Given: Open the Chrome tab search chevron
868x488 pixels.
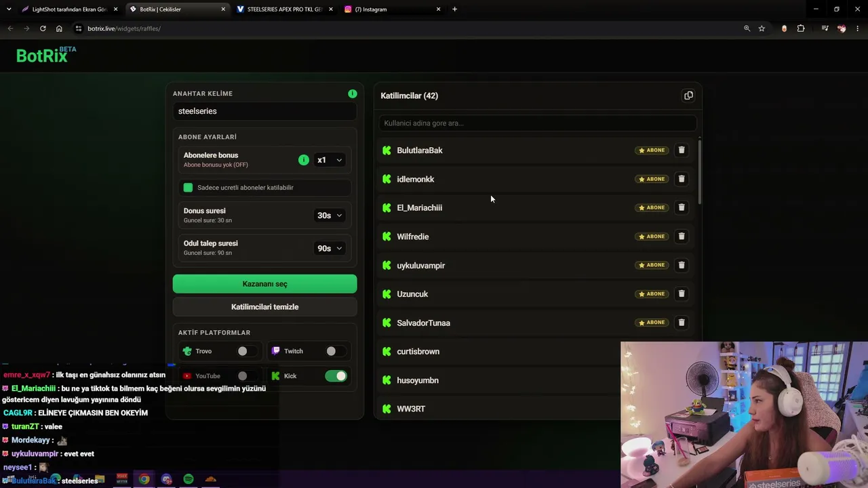Looking at the screenshot, I should [x=9, y=9].
